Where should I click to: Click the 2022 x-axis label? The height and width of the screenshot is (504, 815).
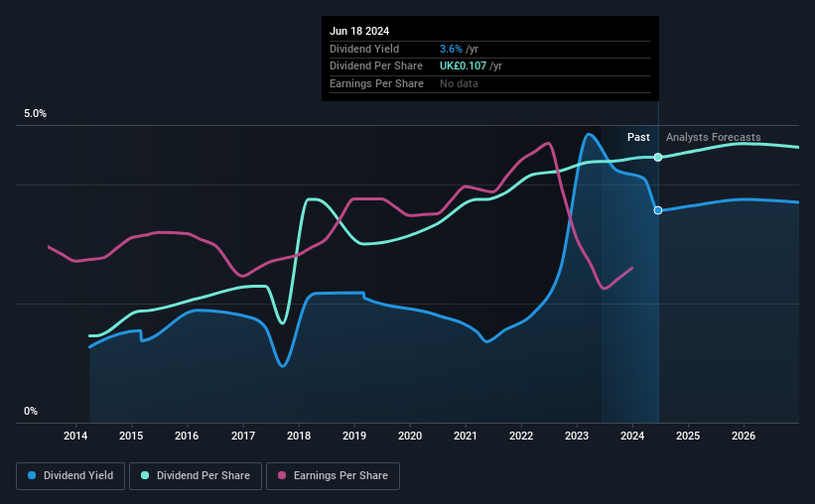click(521, 436)
